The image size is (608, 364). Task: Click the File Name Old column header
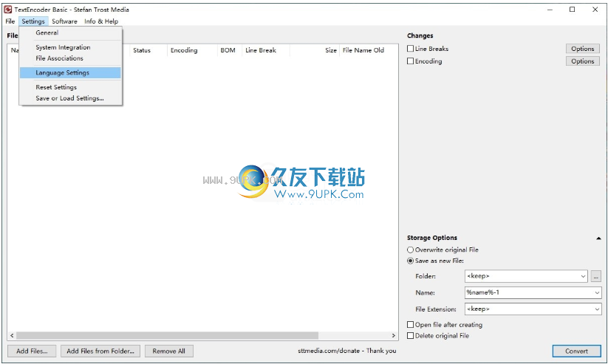click(x=369, y=50)
